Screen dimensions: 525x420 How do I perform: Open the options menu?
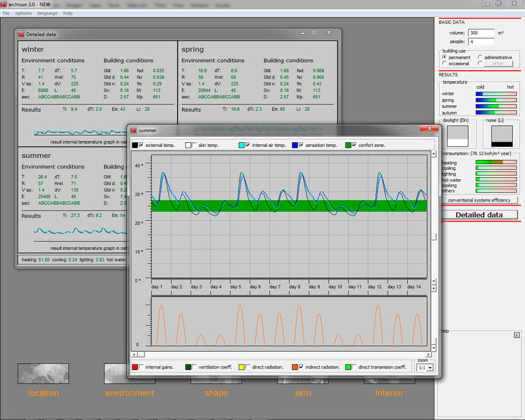tap(23, 13)
